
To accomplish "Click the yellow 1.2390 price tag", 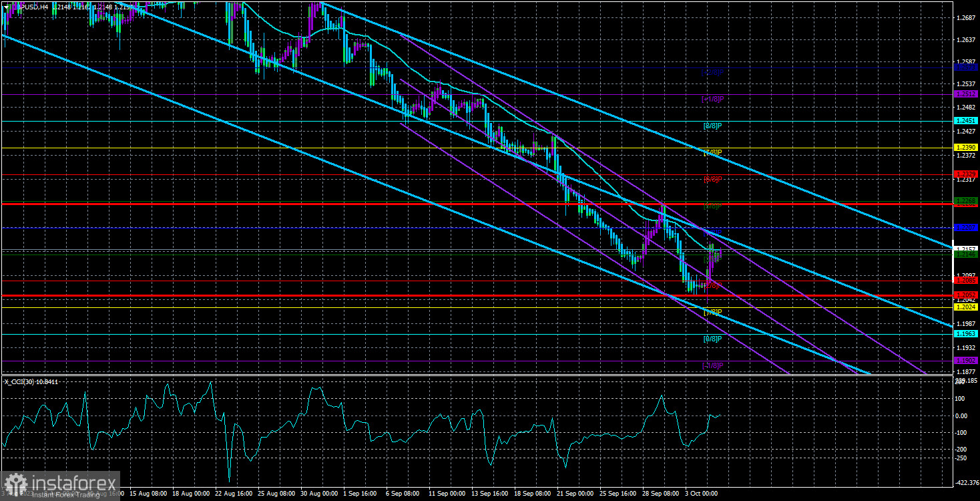I will (966, 147).
